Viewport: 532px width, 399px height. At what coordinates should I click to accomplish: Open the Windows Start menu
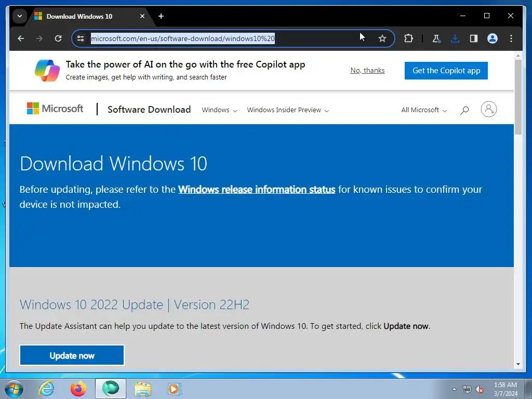click(14, 389)
